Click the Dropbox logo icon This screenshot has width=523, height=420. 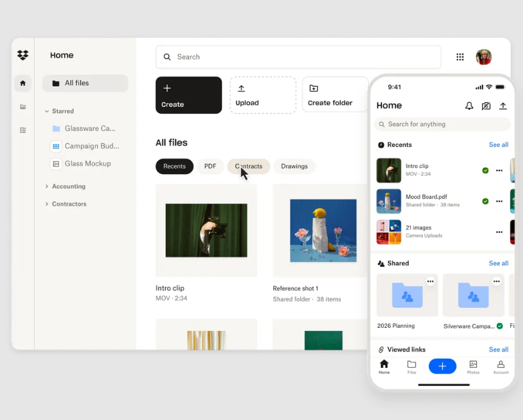[22, 55]
